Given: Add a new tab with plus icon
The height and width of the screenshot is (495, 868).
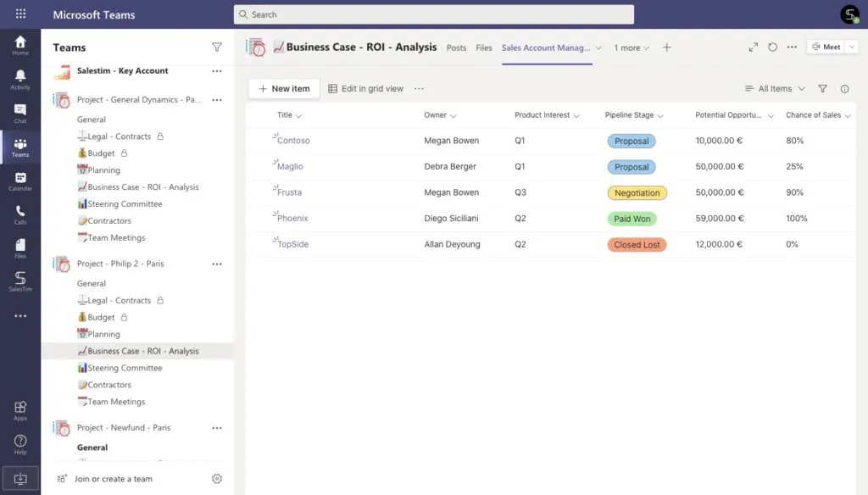Looking at the screenshot, I should point(667,47).
